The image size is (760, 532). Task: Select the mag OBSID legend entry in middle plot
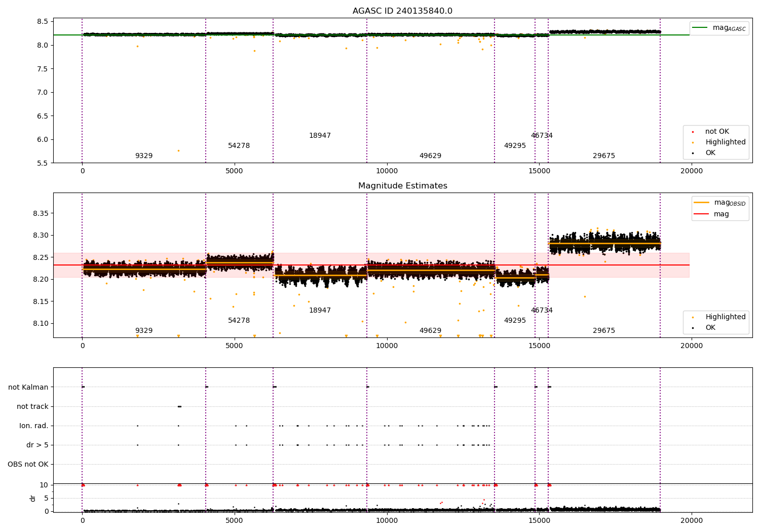tap(720, 203)
